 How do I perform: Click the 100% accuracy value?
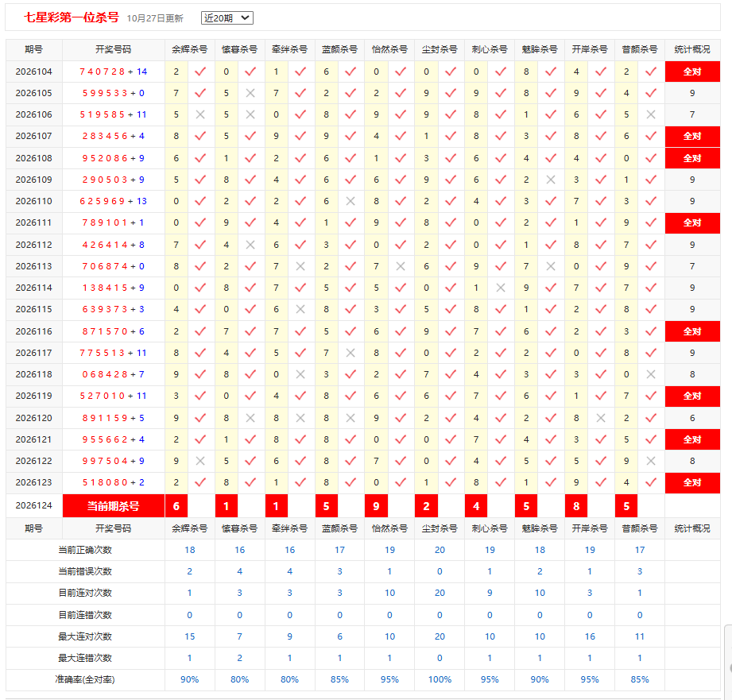point(440,679)
